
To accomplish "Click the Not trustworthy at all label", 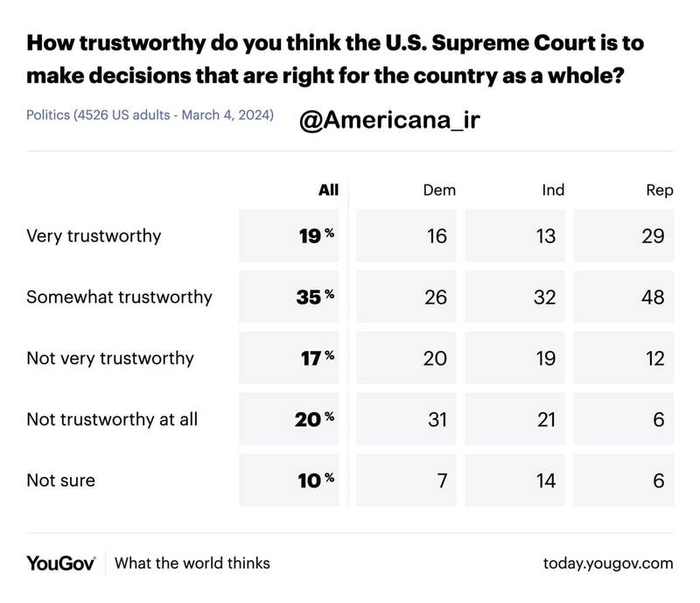I will [x=112, y=419].
